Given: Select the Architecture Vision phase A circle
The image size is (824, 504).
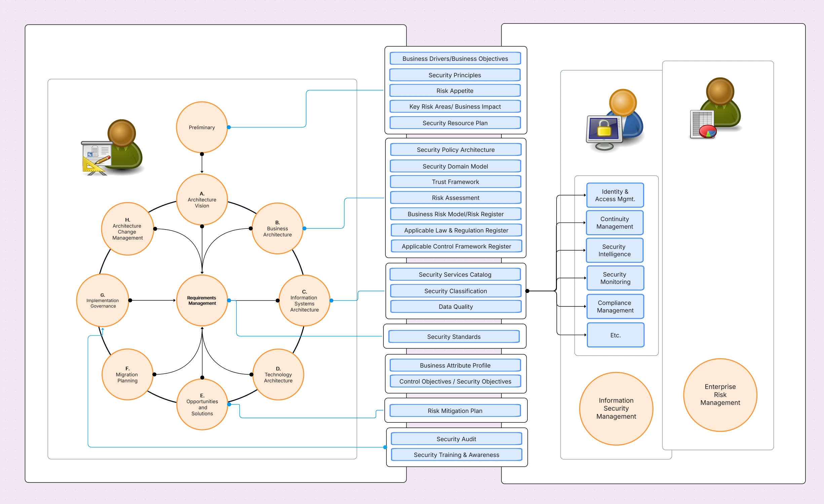Looking at the screenshot, I should coord(202,200).
